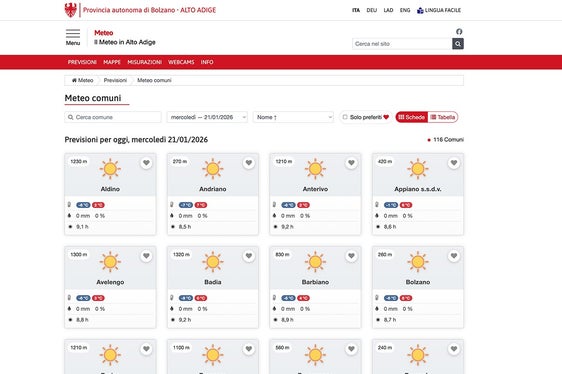Favorite Bolzano with heart icon

[x=454, y=256]
